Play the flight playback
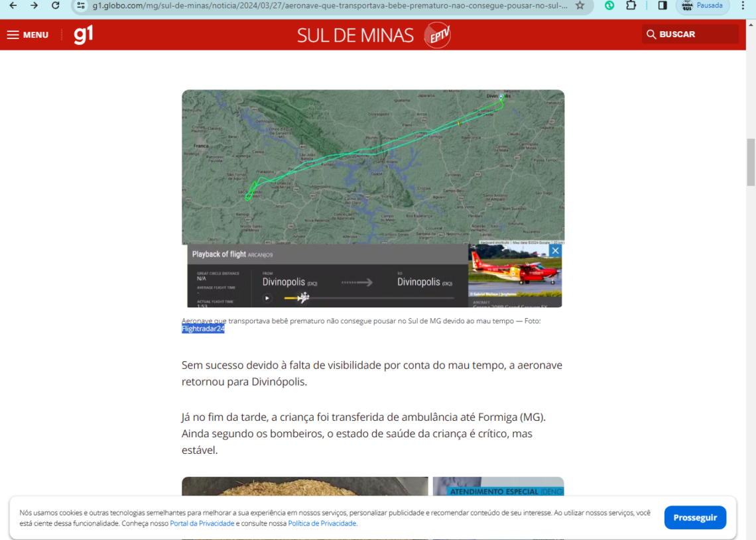The height and width of the screenshot is (540, 756). (x=267, y=298)
